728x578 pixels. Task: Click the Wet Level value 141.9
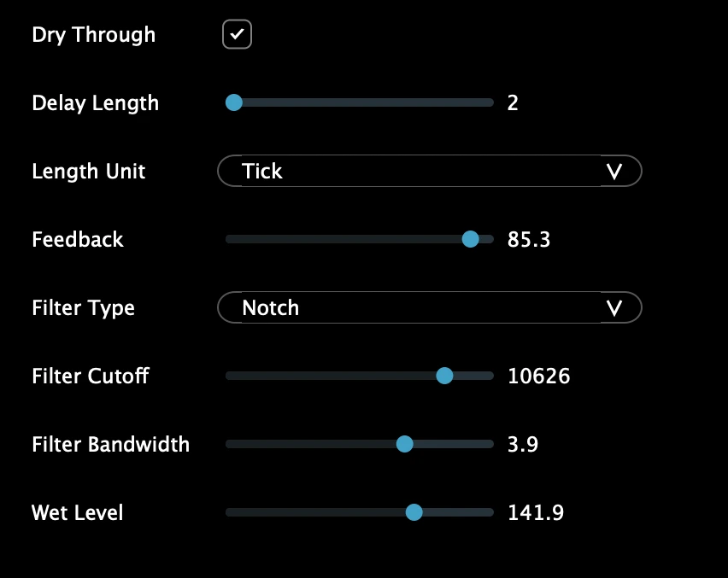coord(536,513)
